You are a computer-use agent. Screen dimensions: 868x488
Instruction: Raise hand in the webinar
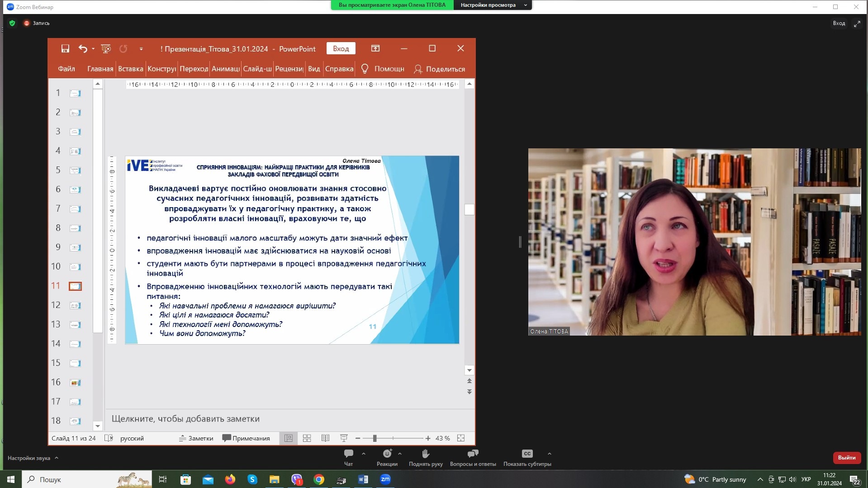click(x=425, y=454)
